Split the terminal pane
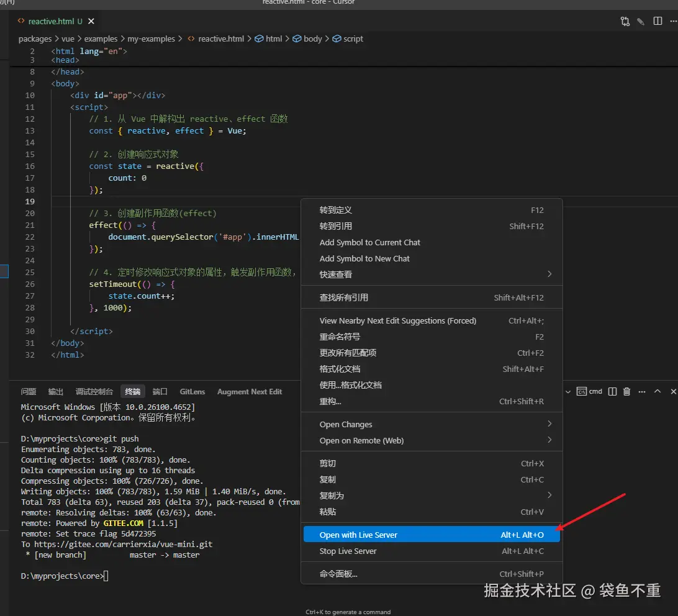 click(612, 391)
